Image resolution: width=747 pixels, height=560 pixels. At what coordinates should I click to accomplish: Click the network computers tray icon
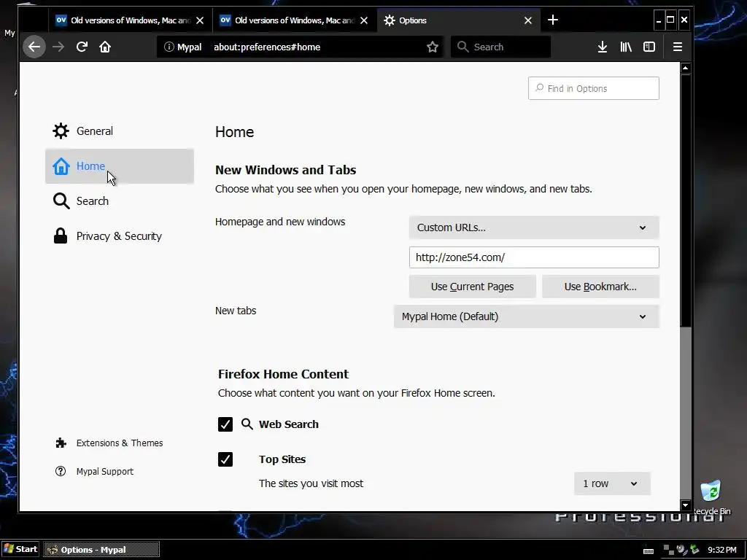[x=669, y=550]
